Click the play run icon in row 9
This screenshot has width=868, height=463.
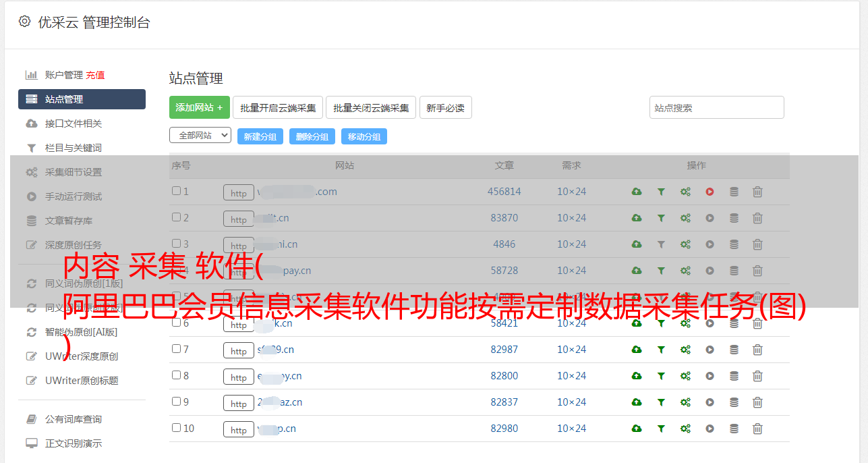tap(710, 402)
